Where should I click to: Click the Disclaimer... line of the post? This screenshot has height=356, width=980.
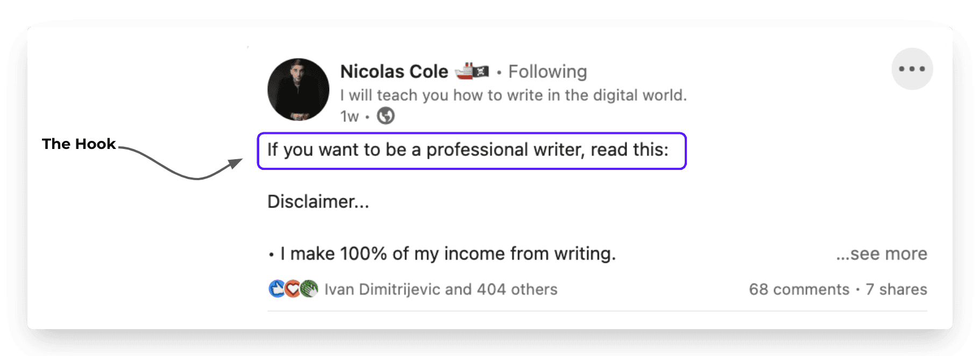[318, 202]
